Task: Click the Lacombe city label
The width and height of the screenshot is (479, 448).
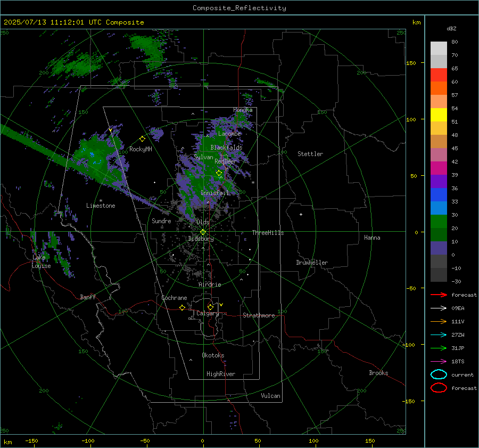Action: tap(229, 134)
